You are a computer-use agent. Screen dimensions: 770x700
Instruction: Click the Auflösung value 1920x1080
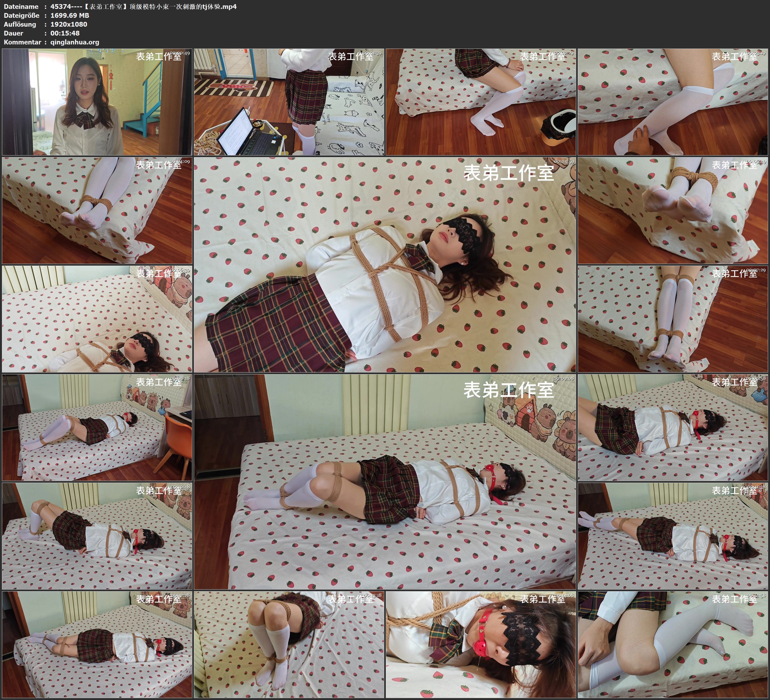coord(69,24)
